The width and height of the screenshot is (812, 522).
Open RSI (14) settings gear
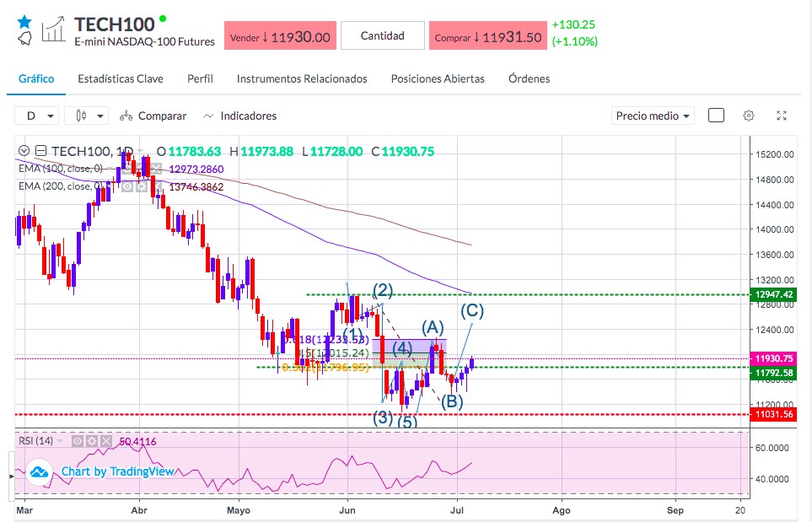pos(92,441)
